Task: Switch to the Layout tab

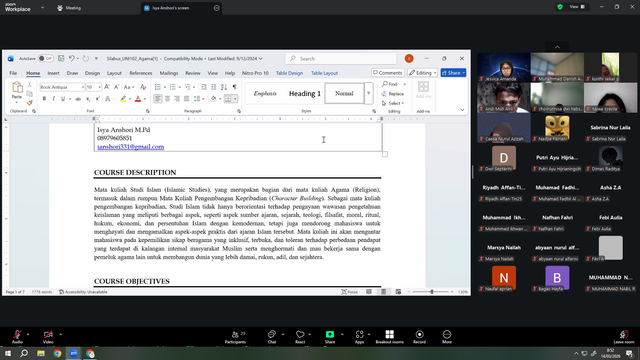Action: point(114,73)
